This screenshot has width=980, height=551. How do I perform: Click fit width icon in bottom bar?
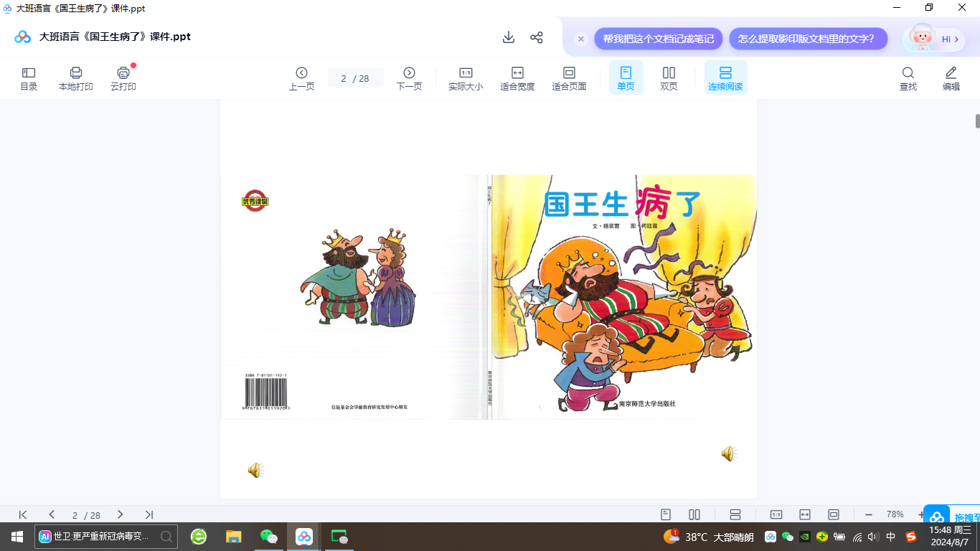[x=805, y=514]
